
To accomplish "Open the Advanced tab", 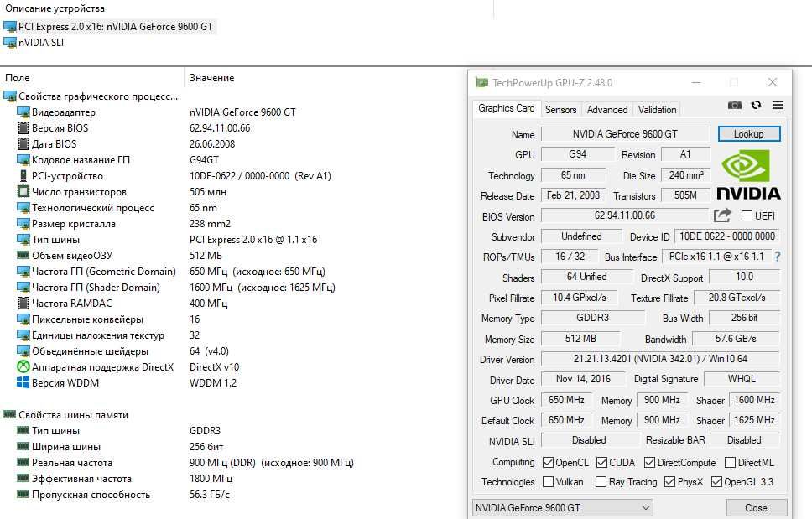I will [x=607, y=110].
